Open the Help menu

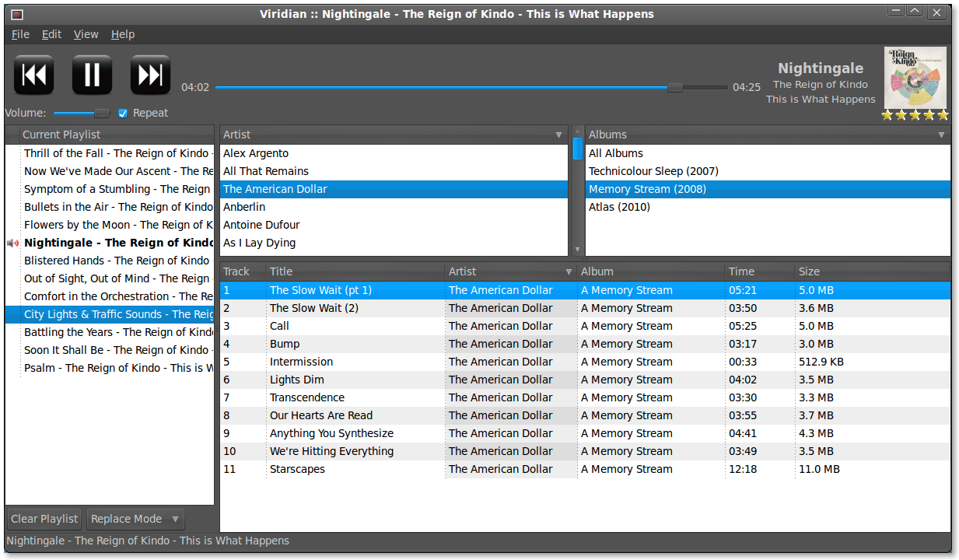click(x=123, y=34)
